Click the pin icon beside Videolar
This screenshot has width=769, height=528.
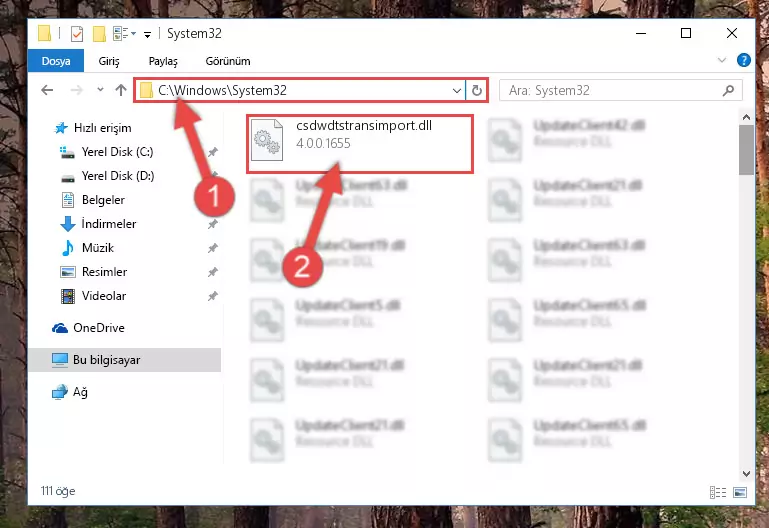(212, 296)
